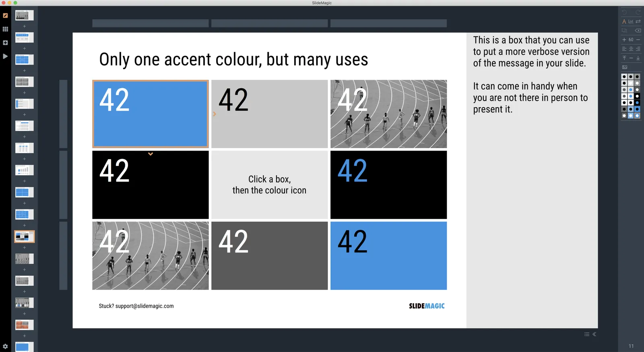This screenshot has width=644, height=352.
Task: Add slide below the highlighted thumbnail
Action: [25, 247]
